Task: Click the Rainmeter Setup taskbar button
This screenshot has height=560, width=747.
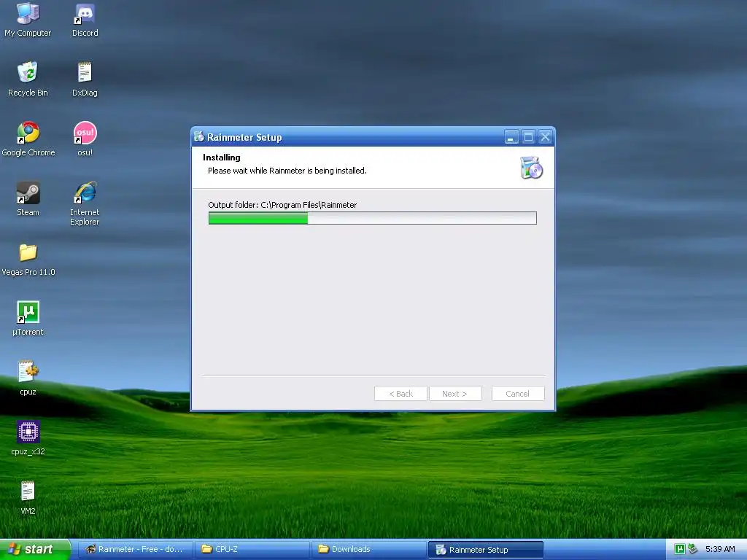Action: [485, 550]
